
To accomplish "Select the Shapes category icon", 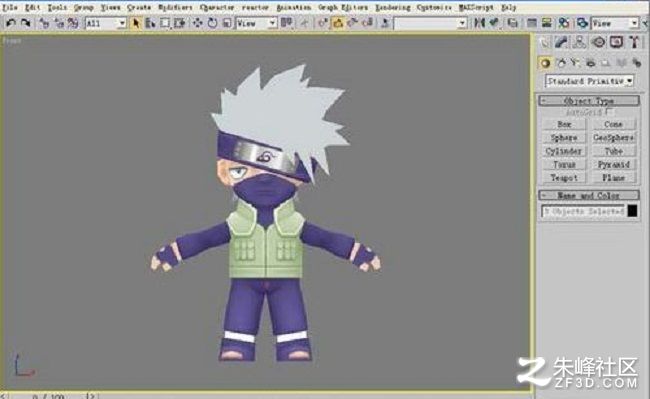I will pos(561,63).
